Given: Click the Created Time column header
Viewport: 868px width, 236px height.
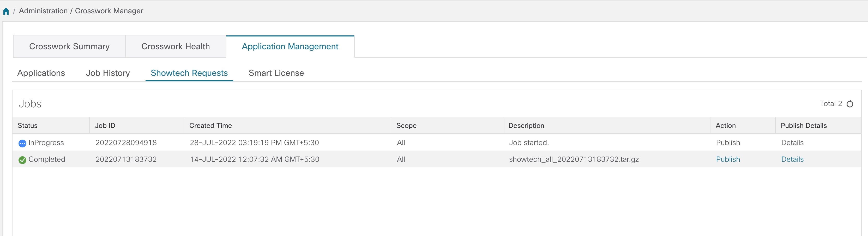Looking at the screenshot, I should tap(210, 125).
